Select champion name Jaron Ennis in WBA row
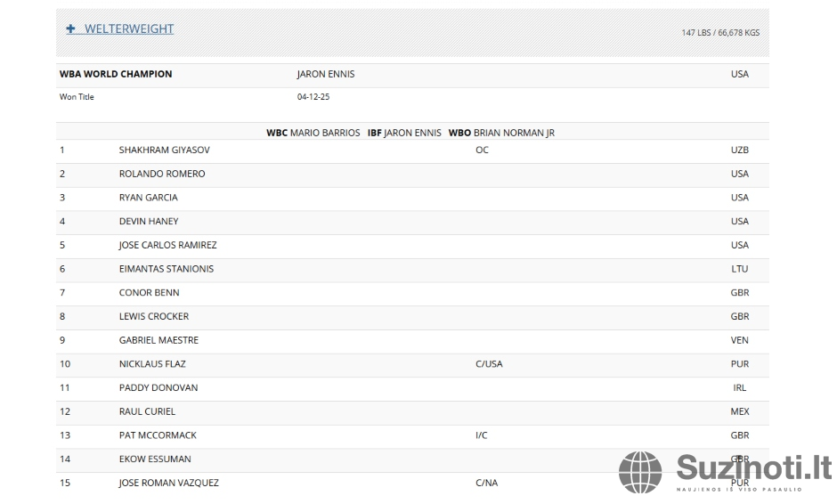Screen dimensions: 837x504 325,74
